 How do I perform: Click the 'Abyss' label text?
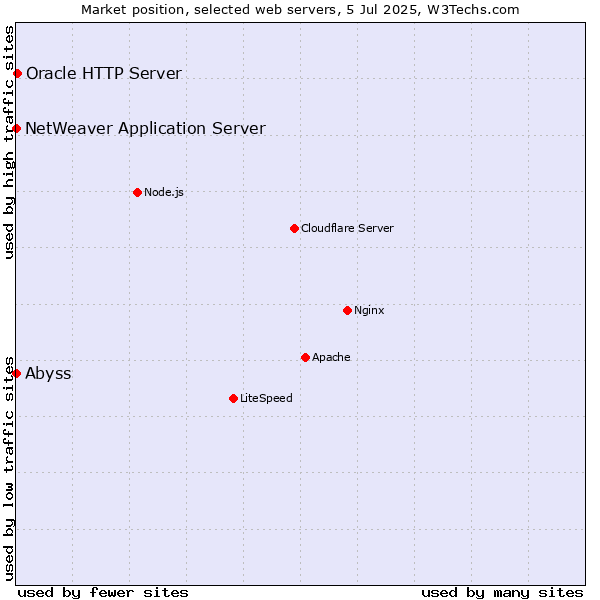(x=48, y=373)
